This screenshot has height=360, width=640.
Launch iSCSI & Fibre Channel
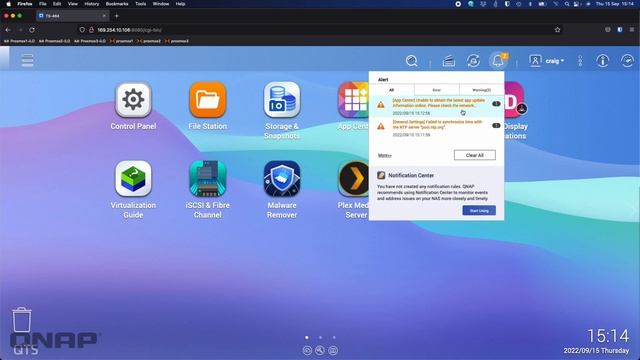click(207, 179)
